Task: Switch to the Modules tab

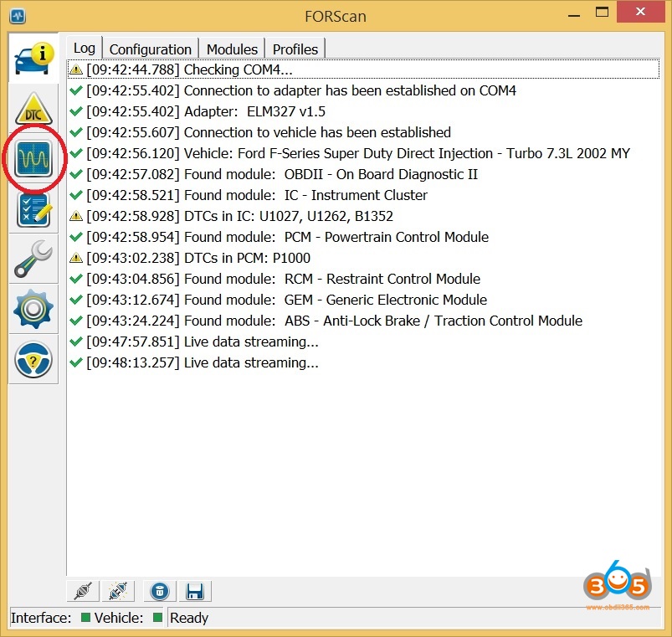Action: [x=232, y=49]
